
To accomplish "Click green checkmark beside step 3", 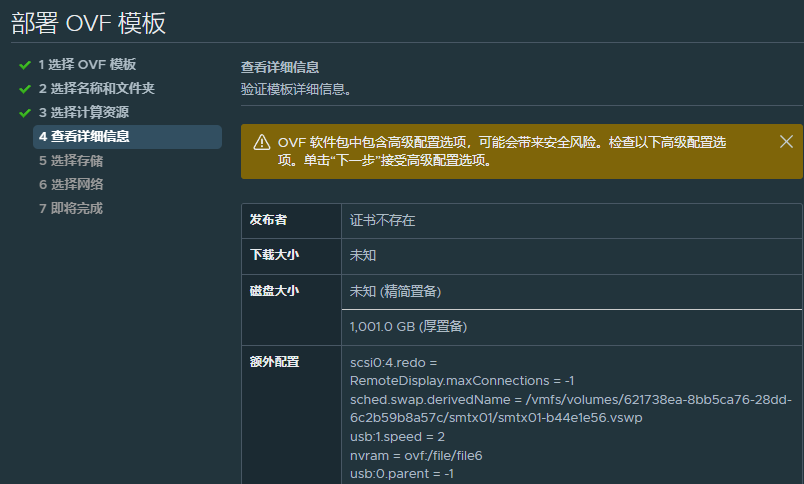I will coord(25,113).
